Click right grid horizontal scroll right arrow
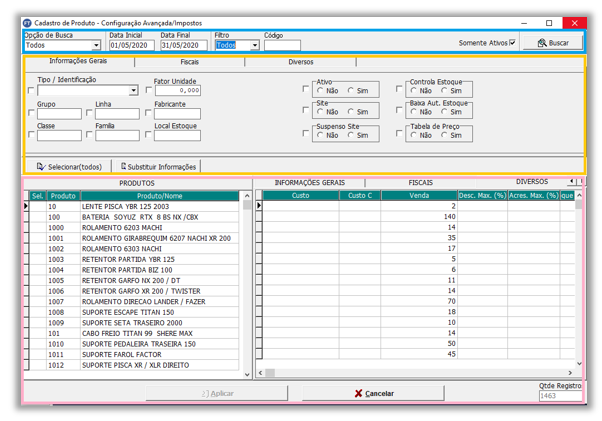 coord(570,373)
